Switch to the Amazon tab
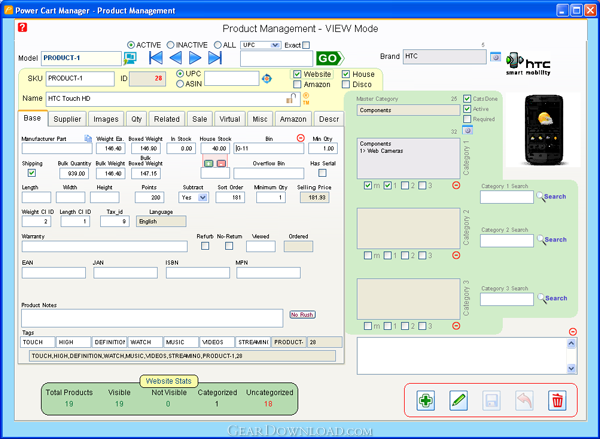 pyautogui.click(x=293, y=119)
